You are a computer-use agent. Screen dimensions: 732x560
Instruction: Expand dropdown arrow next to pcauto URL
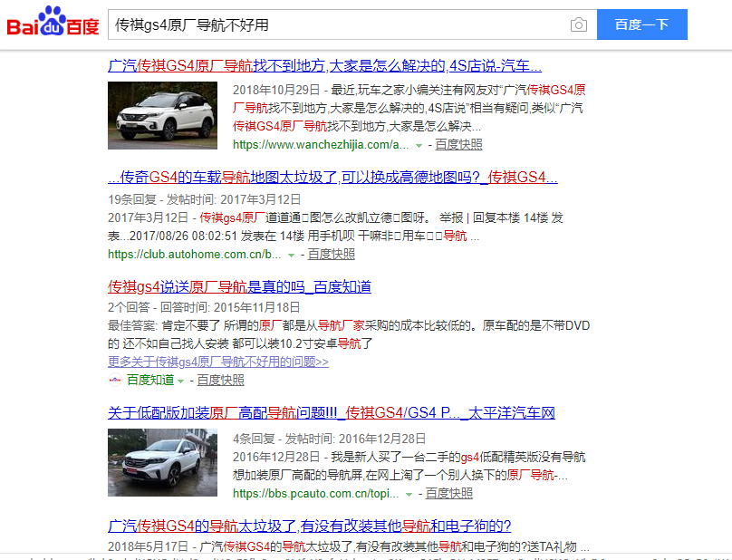point(409,495)
